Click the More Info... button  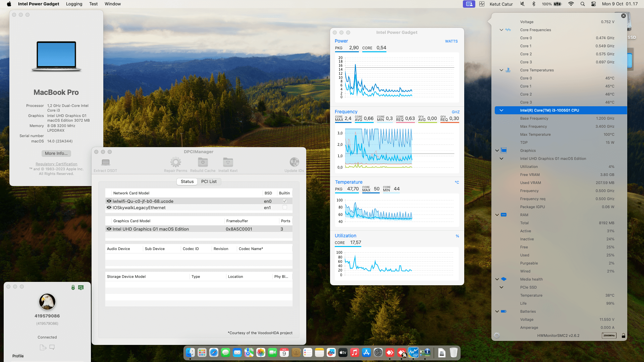[56, 154]
